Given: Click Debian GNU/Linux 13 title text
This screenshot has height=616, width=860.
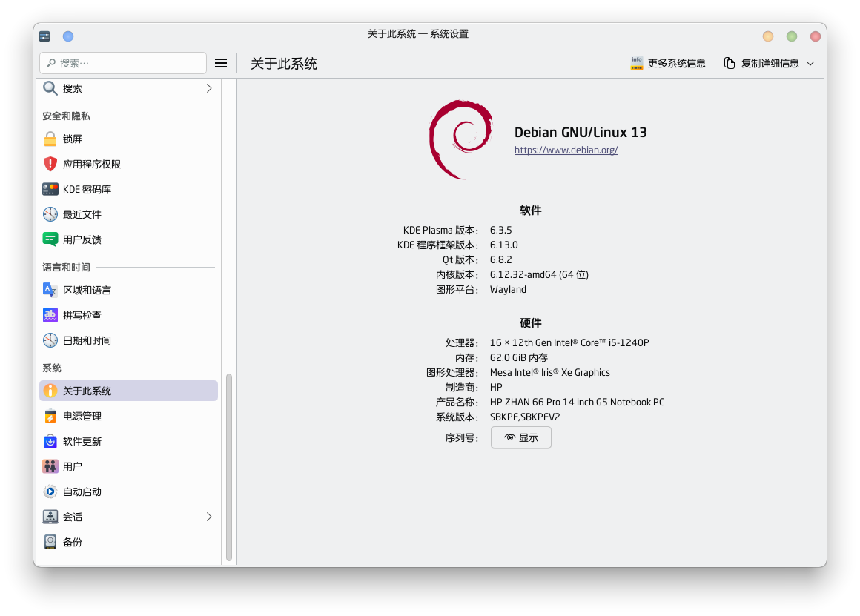Looking at the screenshot, I should point(580,132).
